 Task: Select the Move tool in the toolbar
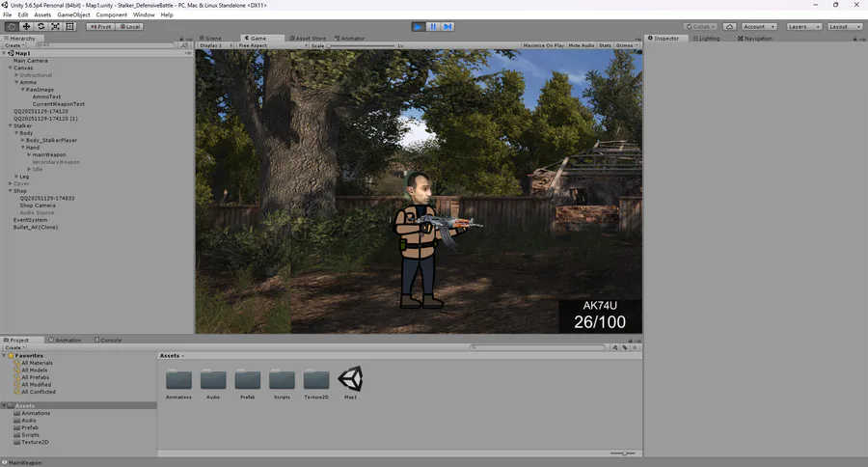pos(26,27)
